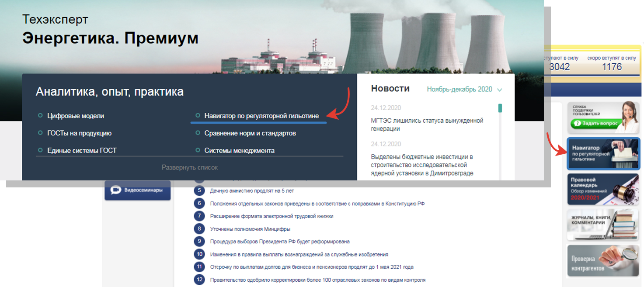Screen dimensions: 644x287
Task: Open the Ноябрь-декабрь 2020 news period dropdown
Action: click(465, 89)
